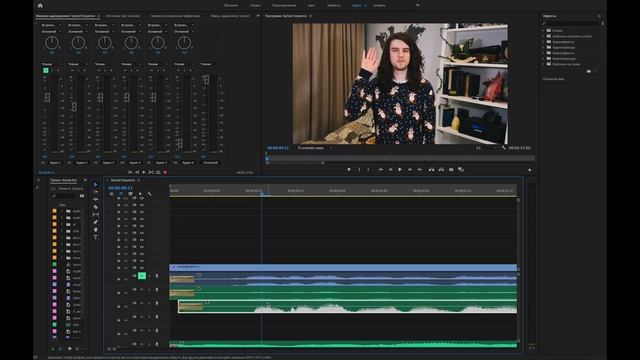Select the Type tool
The image size is (640, 360).
(96, 237)
